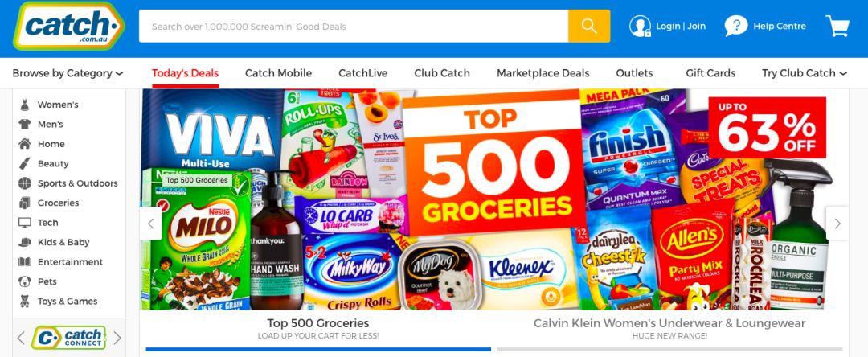
Task: Expand the Try Club Catch dropdown
Action: point(805,73)
